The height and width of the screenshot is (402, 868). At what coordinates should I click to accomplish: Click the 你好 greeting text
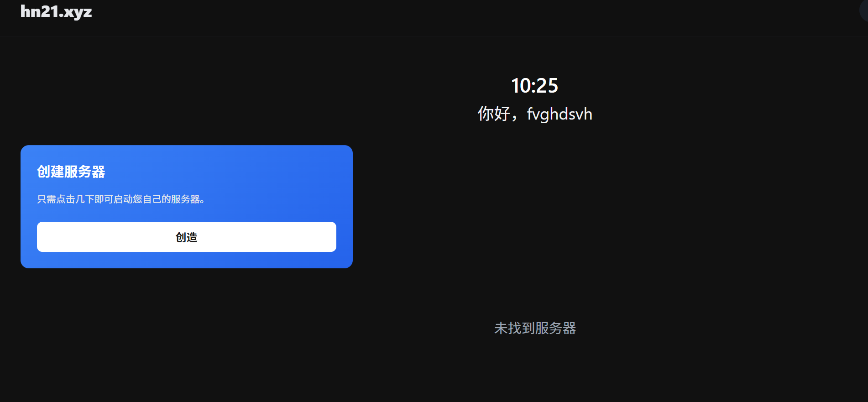click(x=494, y=114)
